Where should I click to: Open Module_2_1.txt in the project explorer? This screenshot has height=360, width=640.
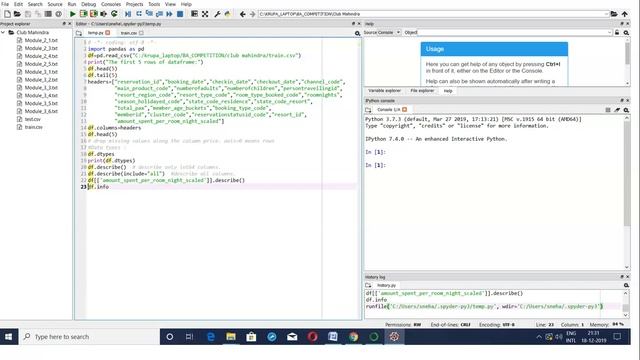pos(41,40)
